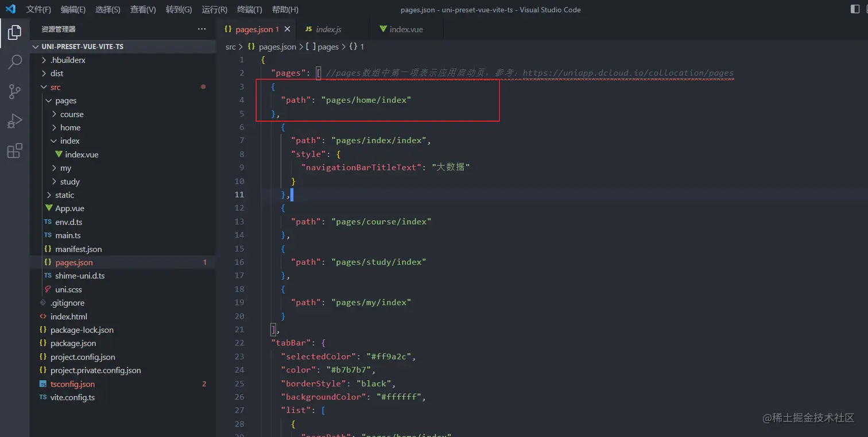The image size is (868, 437).
Task: Open tsconfig.json in the explorer
Action: click(72, 384)
